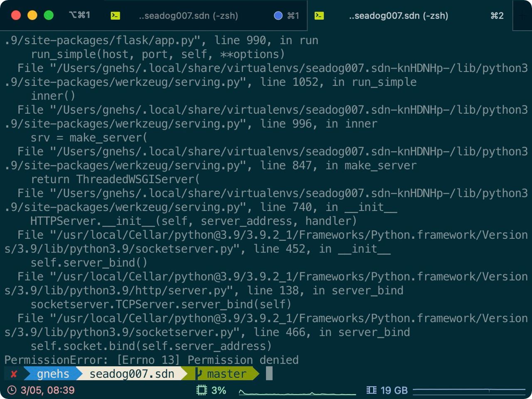Click the CPU usage sparkline graph
Image resolution: width=532 pixels, height=399 pixels.
click(298, 392)
